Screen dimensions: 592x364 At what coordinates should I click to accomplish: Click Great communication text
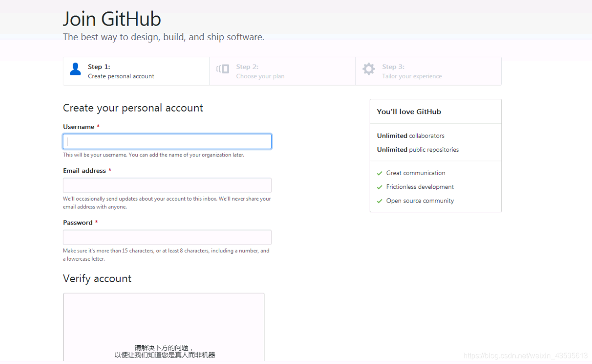416,173
